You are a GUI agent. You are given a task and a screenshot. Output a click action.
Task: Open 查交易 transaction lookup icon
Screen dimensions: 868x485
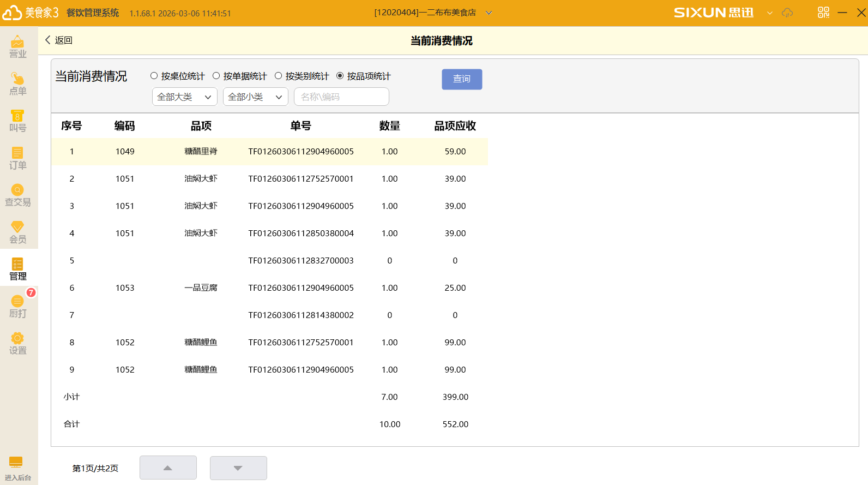tap(17, 194)
